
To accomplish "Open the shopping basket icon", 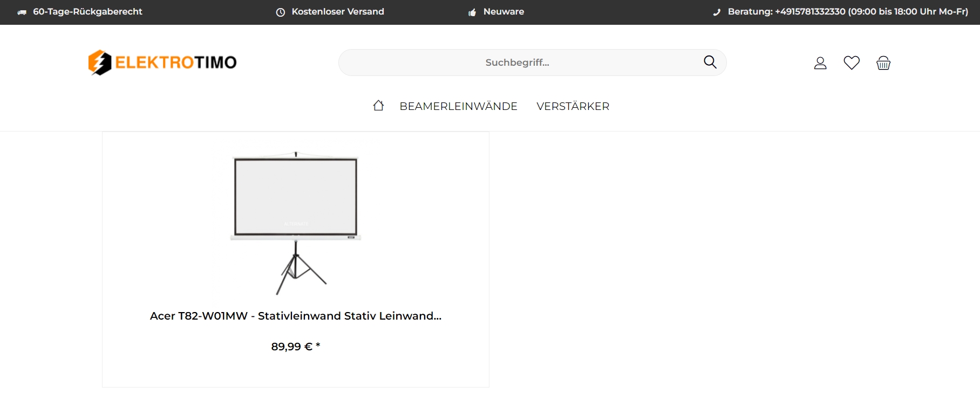I will point(883,63).
